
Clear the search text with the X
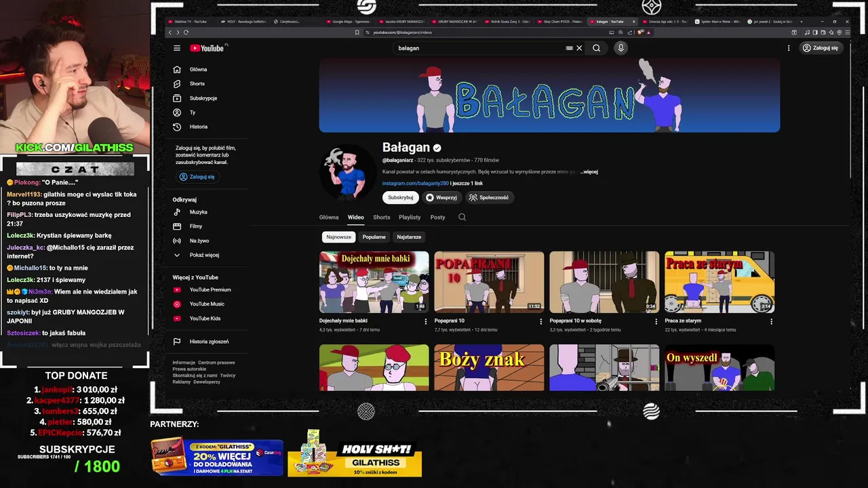tap(579, 48)
